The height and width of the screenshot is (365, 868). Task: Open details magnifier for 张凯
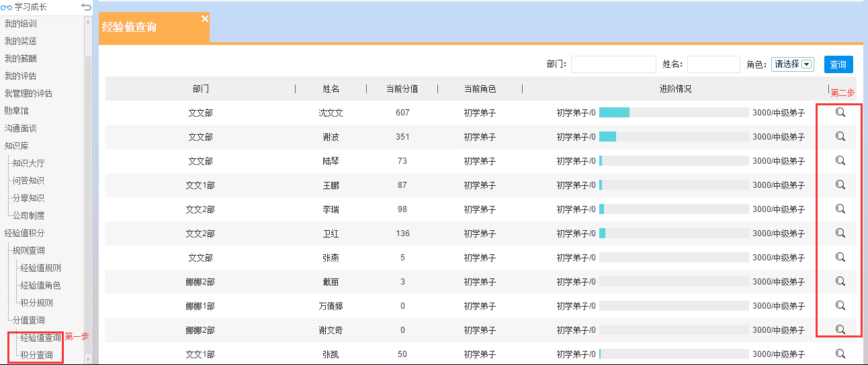[x=840, y=354]
